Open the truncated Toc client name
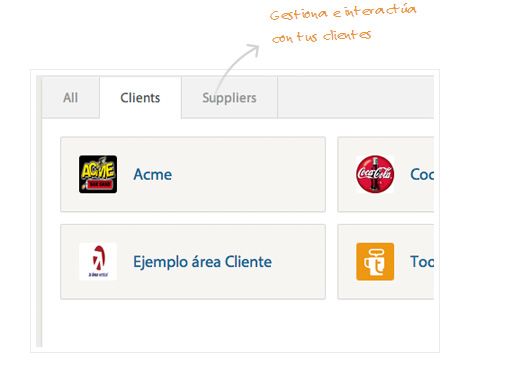This screenshot has width=516, height=367. pos(422,262)
